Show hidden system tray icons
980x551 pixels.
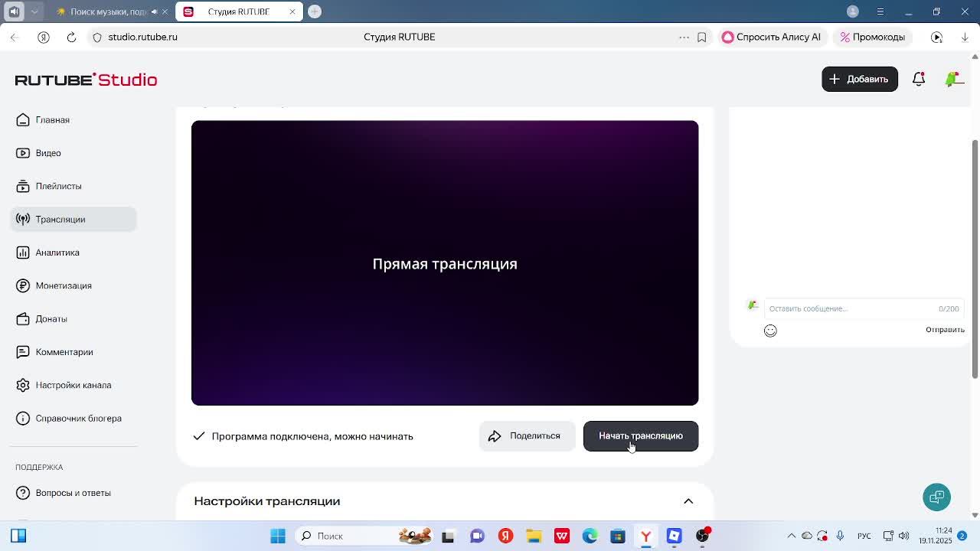click(x=792, y=536)
